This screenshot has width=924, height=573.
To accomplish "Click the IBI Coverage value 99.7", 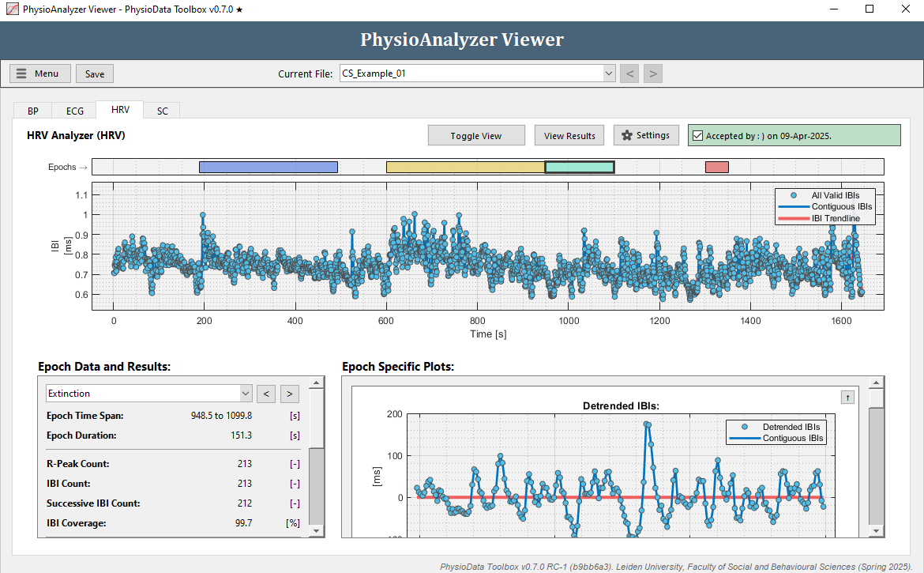I will coord(243,523).
